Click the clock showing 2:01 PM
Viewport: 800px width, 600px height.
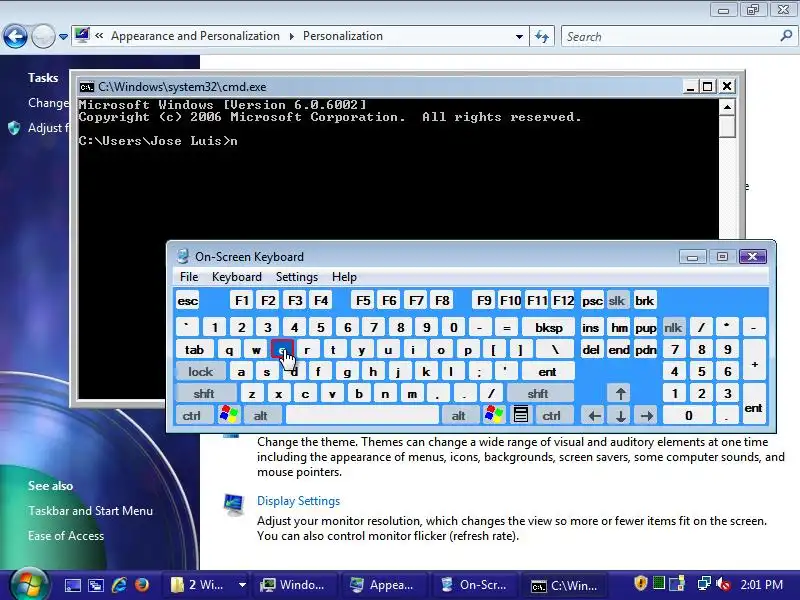click(762, 585)
